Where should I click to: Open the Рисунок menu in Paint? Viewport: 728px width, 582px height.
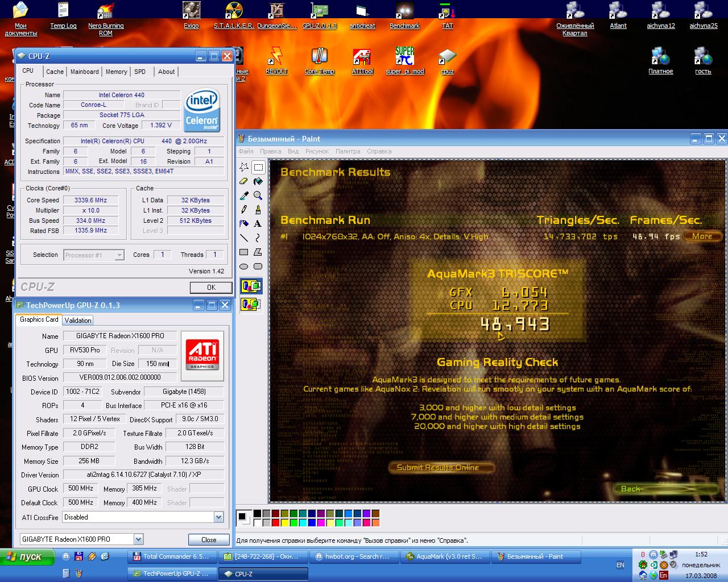click(317, 151)
